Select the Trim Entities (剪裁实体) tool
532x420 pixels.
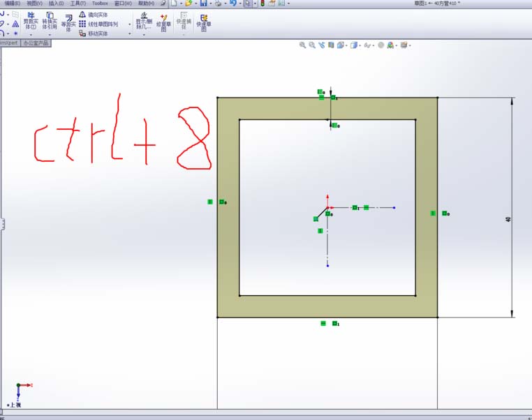pyautogui.click(x=31, y=21)
